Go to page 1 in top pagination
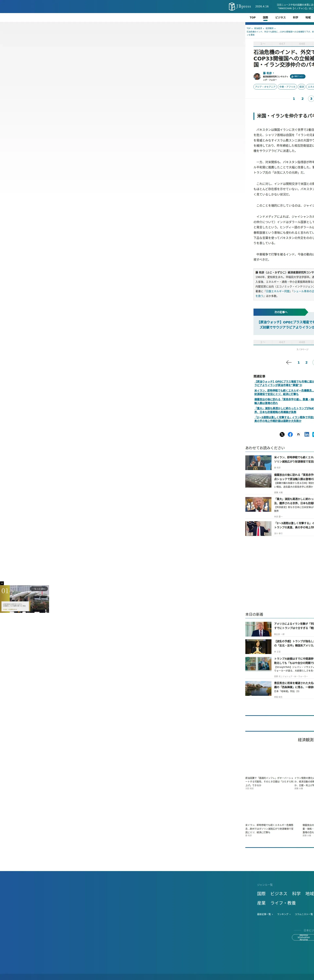Screen dimensions: 314x980 [x=294, y=99]
